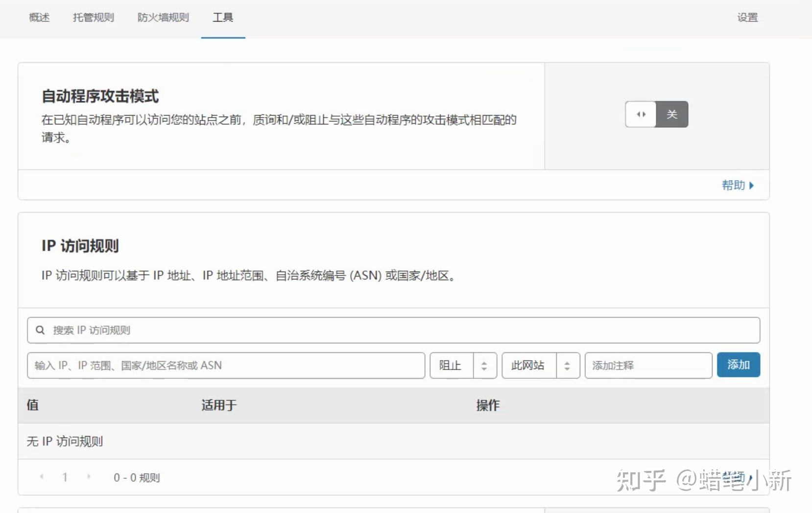Click the IP 访问规则 heading
The image size is (812, 513).
coord(80,246)
